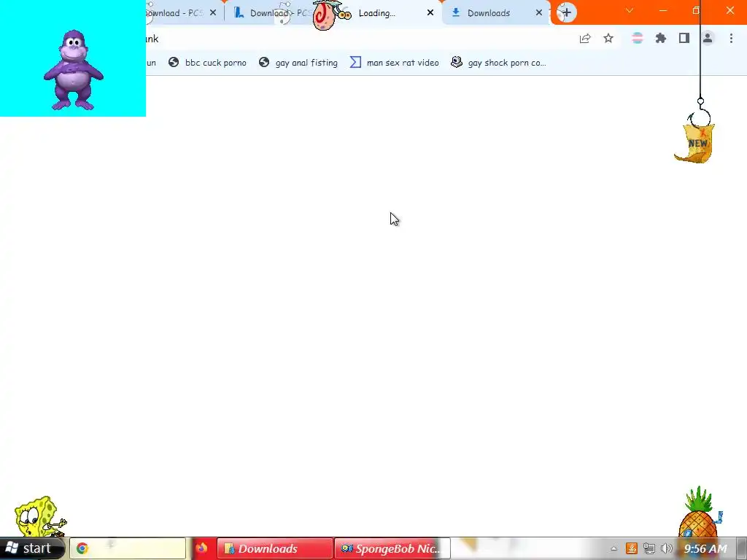
Task: Show hidden system tray icons
Action: point(614,548)
